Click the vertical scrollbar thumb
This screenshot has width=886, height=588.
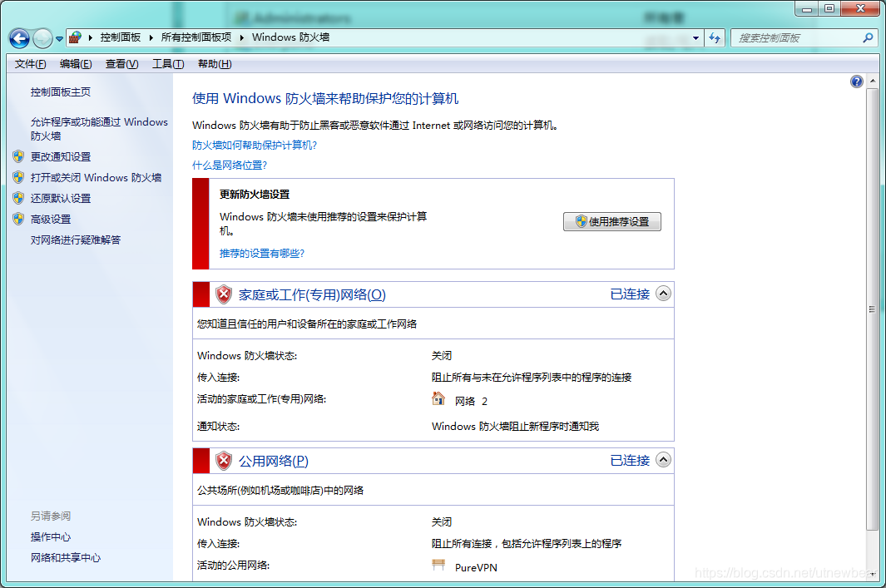point(872,309)
